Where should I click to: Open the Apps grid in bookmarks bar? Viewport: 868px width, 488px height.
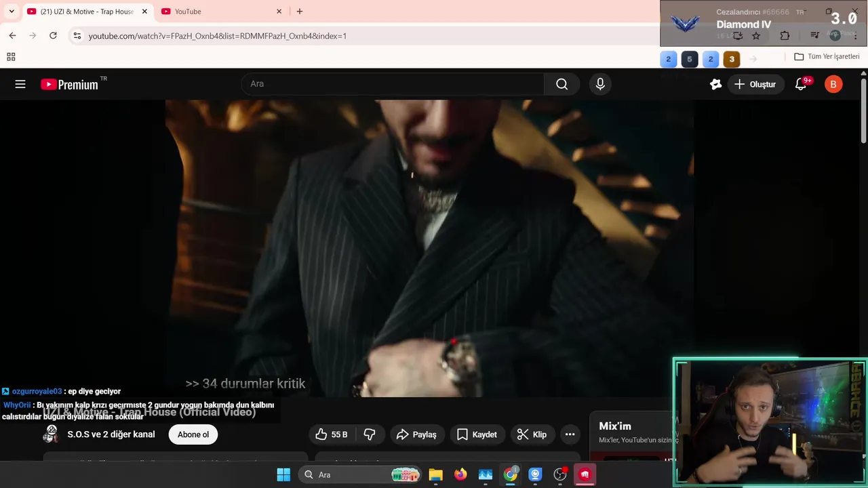[11, 57]
